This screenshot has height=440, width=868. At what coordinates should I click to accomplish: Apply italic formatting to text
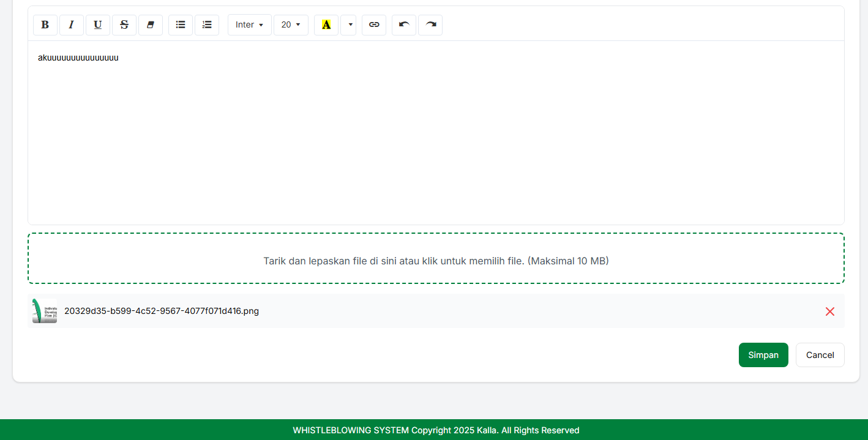(72, 25)
